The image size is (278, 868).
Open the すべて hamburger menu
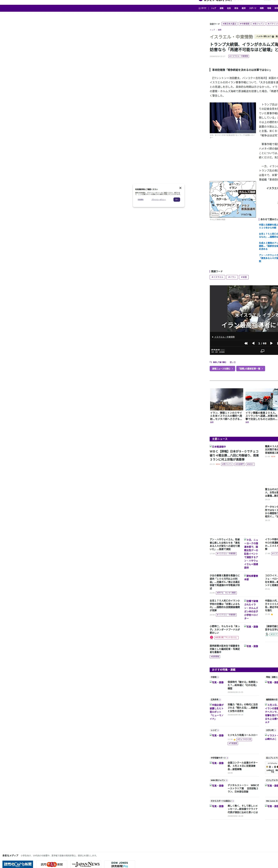coord(202,8)
